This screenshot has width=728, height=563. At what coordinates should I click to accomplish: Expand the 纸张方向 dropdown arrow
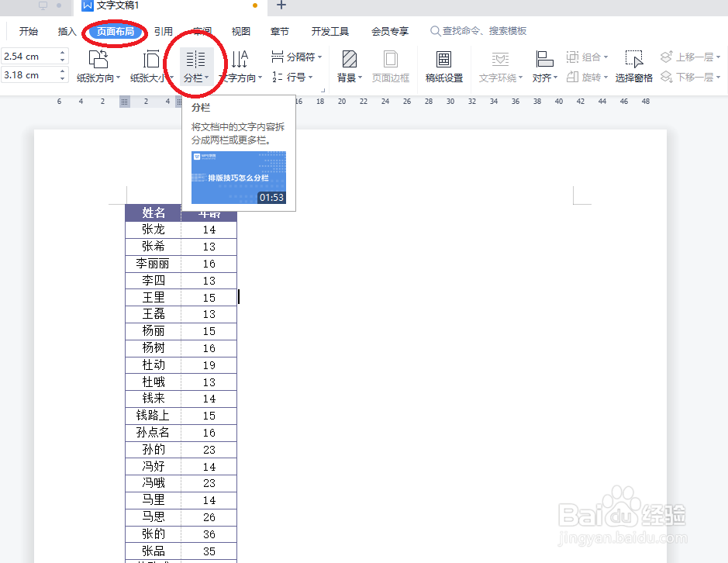[119, 78]
